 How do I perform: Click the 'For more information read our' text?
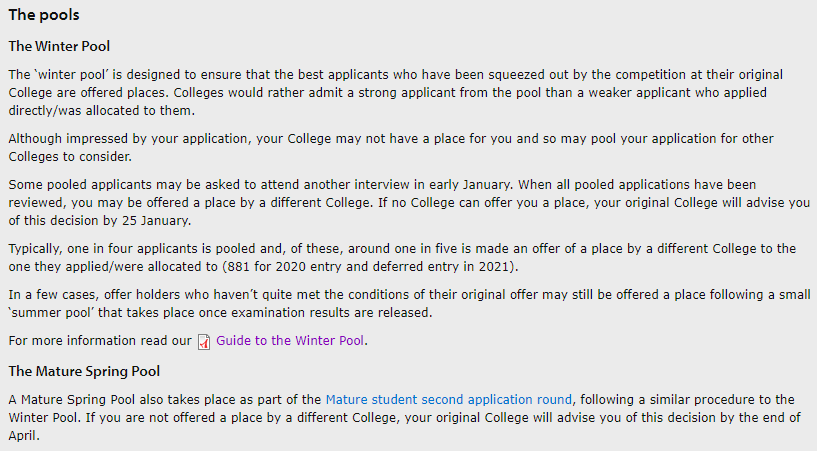[x=100, y=341]
